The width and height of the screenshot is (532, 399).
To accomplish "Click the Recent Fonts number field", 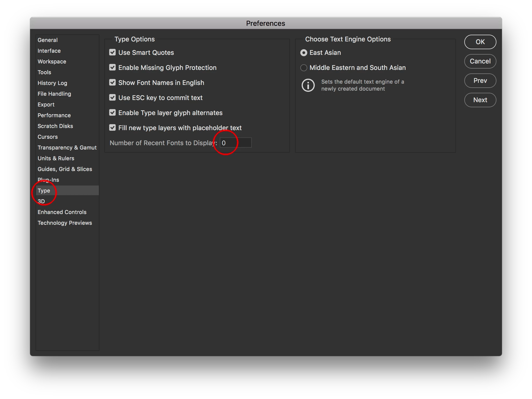I will (x=235, y=143).
